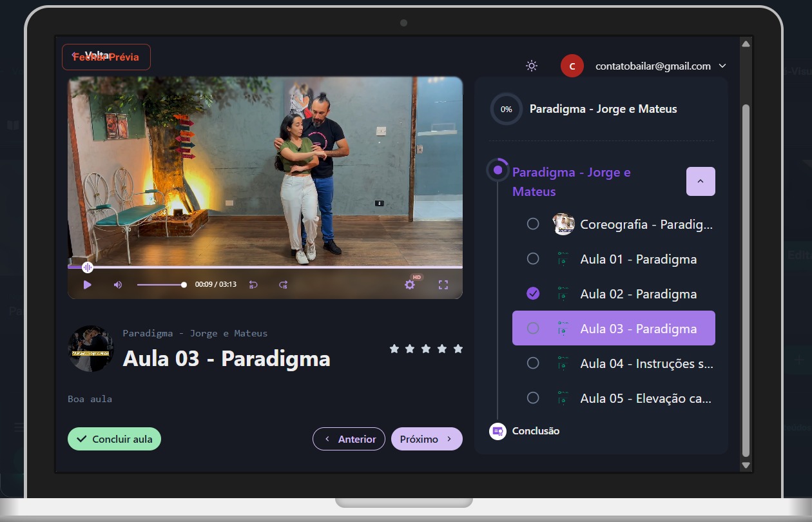The height and width of the screenshot is (522, 812).
Task: Select Coreografia - Paradigma lesson
Action: click(x=646, y=224)
